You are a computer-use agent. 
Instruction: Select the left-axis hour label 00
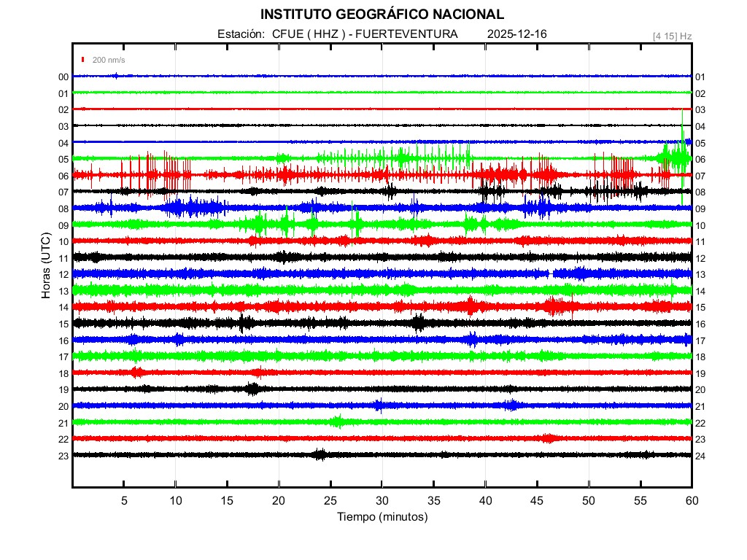63,77
